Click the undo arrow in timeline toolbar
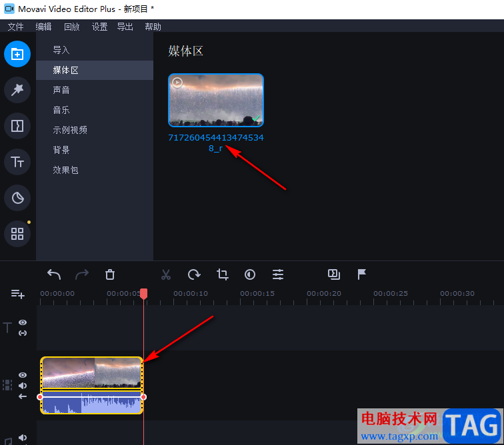Viewport: 504px width, 445px height. (x=54, y=274)
